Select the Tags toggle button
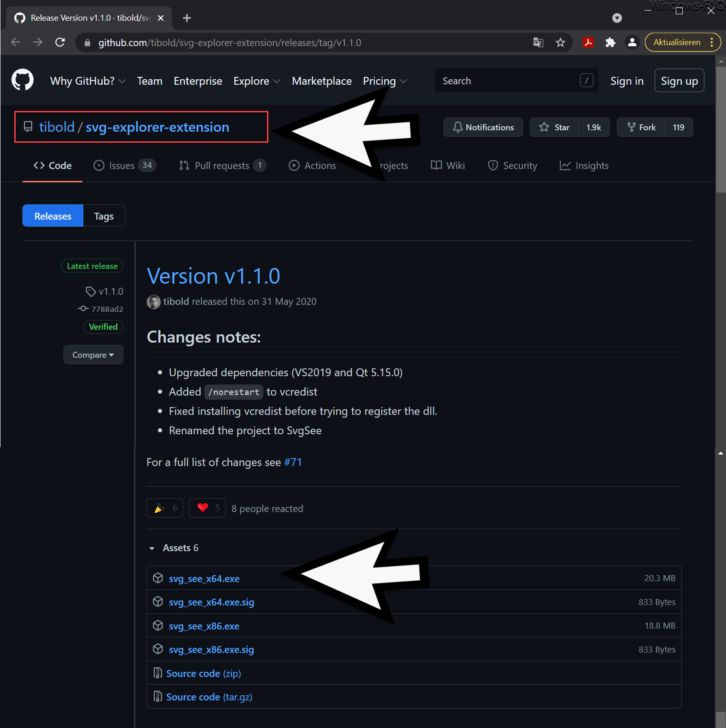This screenshot has height=728, width=726. tap(104, 216)
